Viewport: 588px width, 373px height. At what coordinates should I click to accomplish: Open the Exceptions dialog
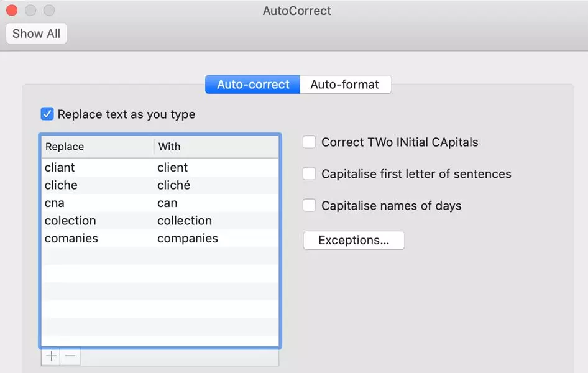(353, 240)
